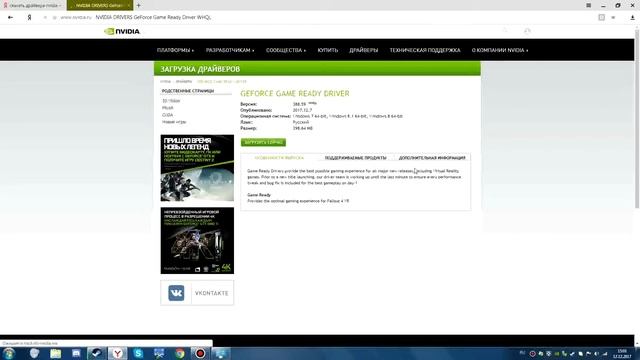Click the NVIDIA logo in the page header
The height and width of the screenshot is (360, 640).
click(x=122, y=31)
